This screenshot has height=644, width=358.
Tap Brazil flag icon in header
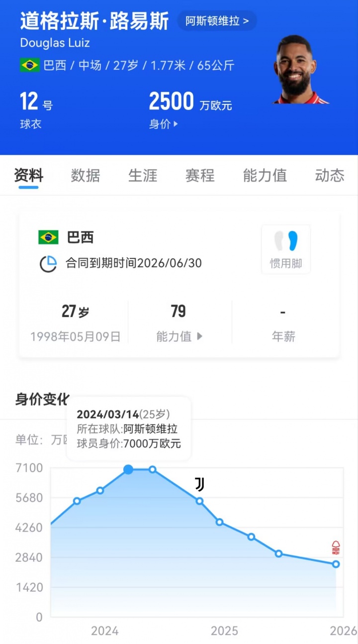pos(30,65)
